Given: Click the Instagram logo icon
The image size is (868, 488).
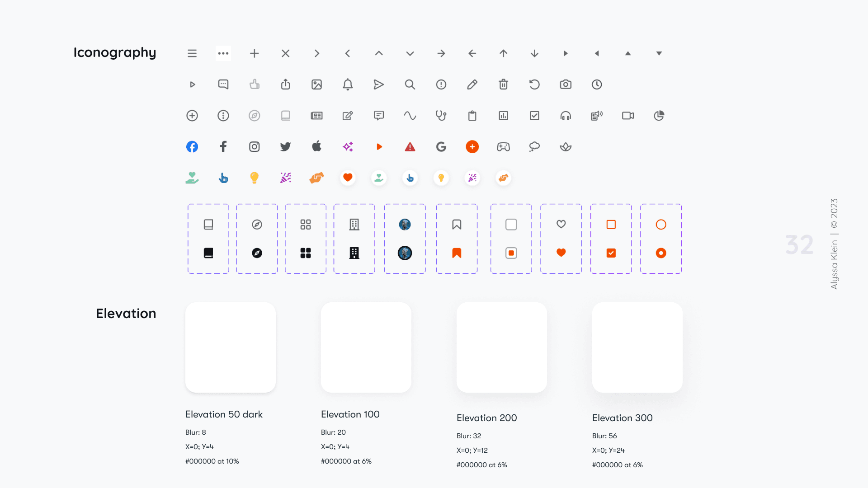Looking at the screenshot, I should point(255,147).
